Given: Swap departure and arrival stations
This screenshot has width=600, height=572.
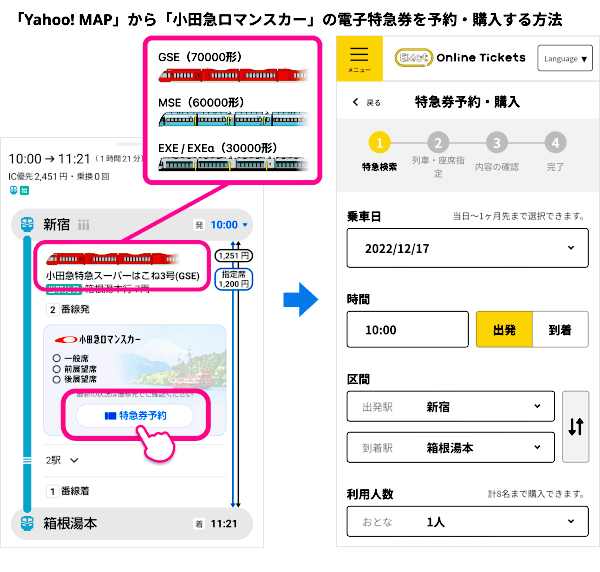Looking at the screenshot, I should tap(576, 427).
